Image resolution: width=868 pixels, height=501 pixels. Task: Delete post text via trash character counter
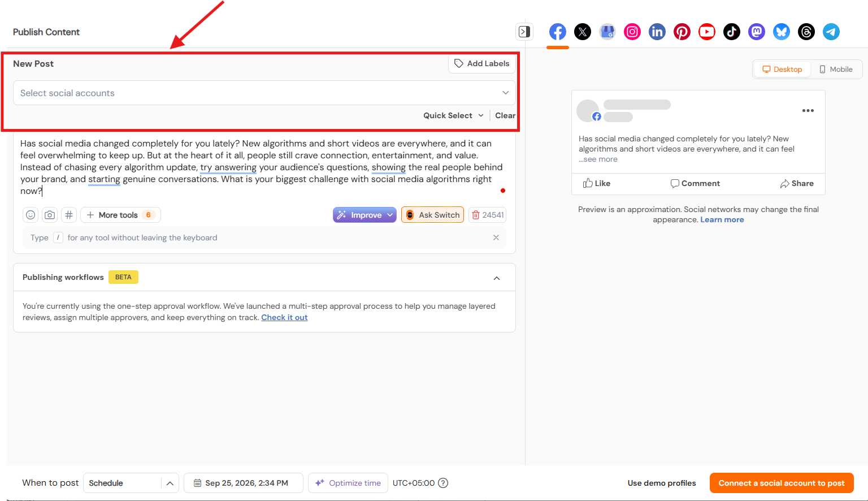[x=487, y=215]
